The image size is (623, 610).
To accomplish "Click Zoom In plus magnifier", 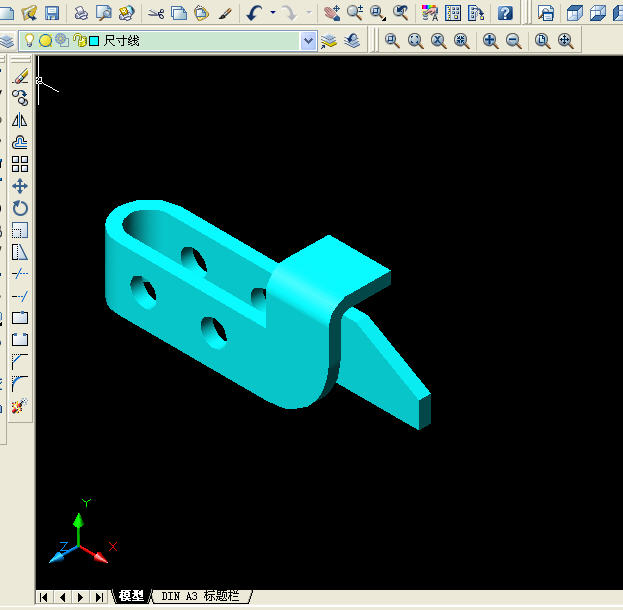I will click(491, 41).
